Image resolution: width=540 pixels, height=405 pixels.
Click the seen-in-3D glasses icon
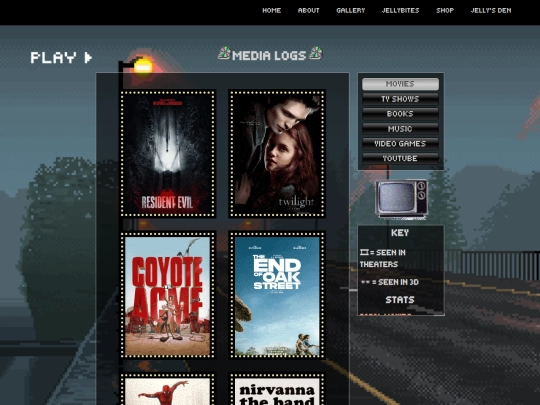tap(365, 282)
